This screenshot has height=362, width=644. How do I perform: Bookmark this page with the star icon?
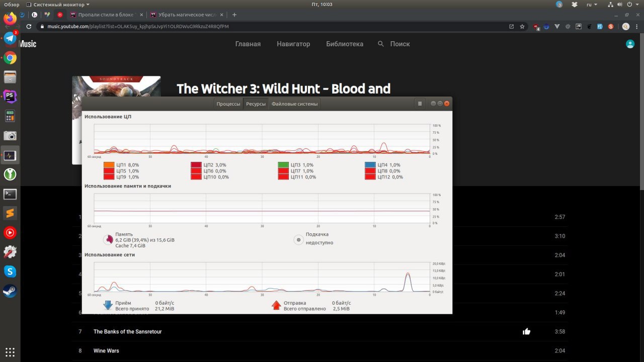522,26
